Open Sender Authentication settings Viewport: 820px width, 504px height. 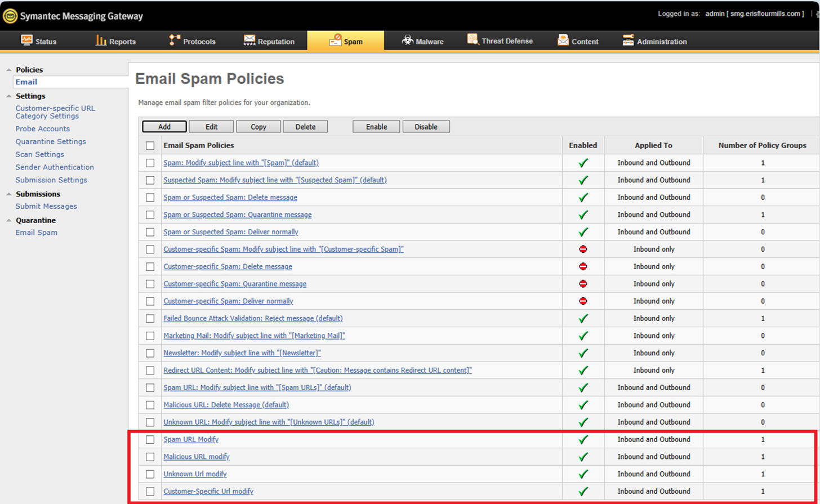[55, 167]
